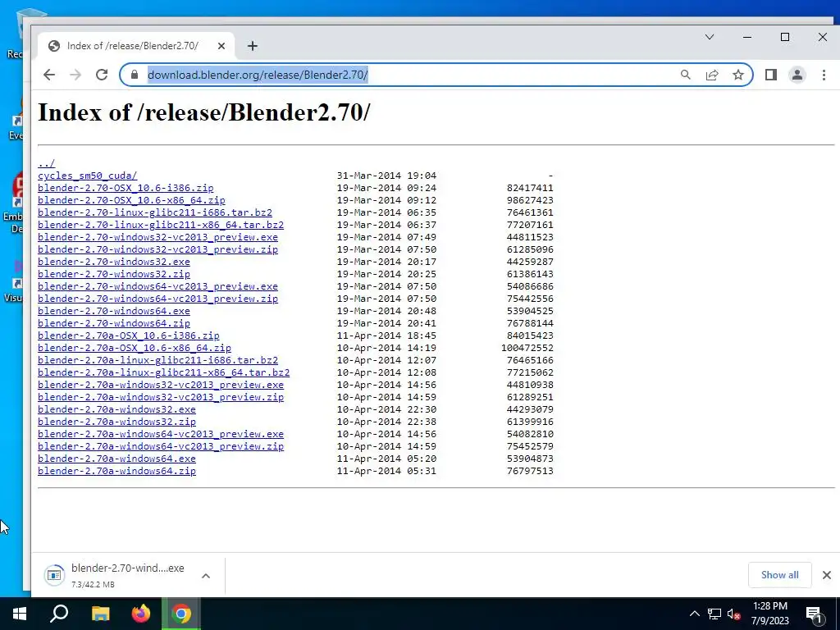
Task: Open the notification center icon
Action: [x=814, y=614]
